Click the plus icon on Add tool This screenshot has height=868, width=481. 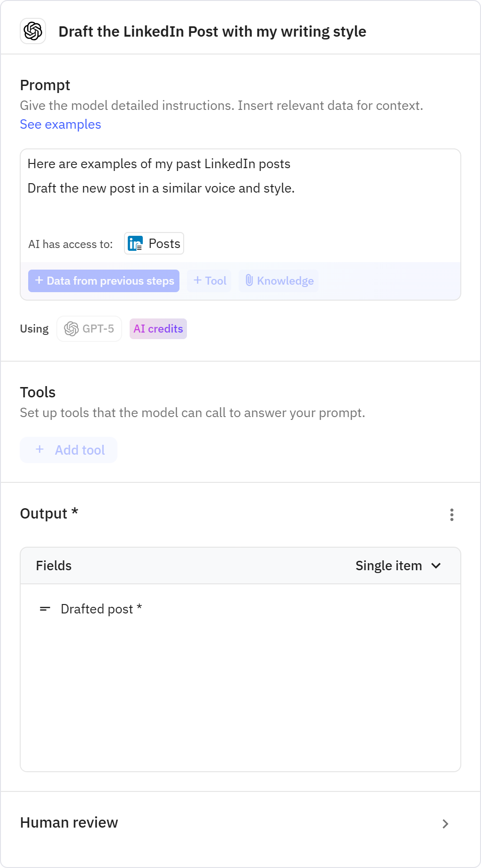click(x=39, y=449)
